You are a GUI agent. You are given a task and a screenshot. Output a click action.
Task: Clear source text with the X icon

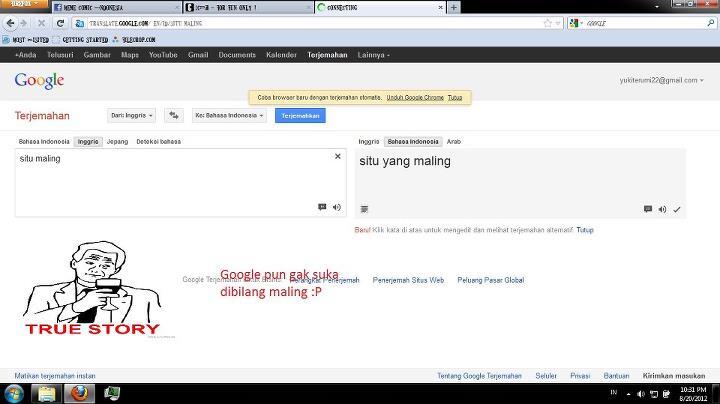[338, 157]
